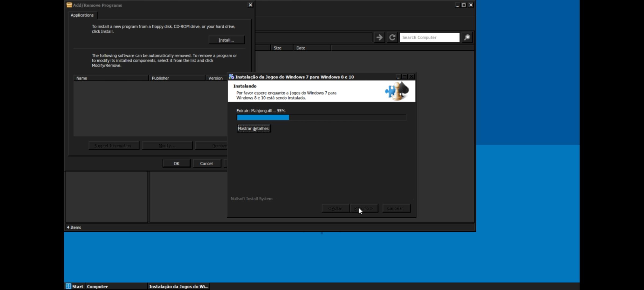Open the Start menu button

click(x=75, y=286)
